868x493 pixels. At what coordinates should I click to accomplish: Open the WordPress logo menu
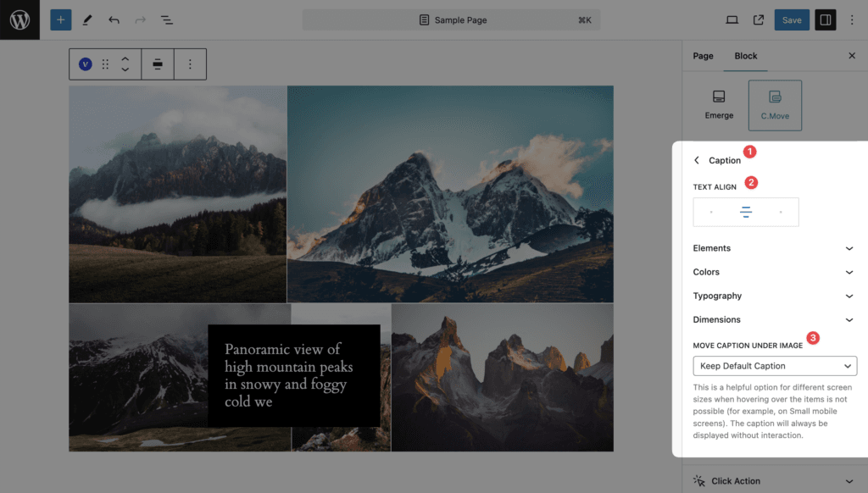20,20
